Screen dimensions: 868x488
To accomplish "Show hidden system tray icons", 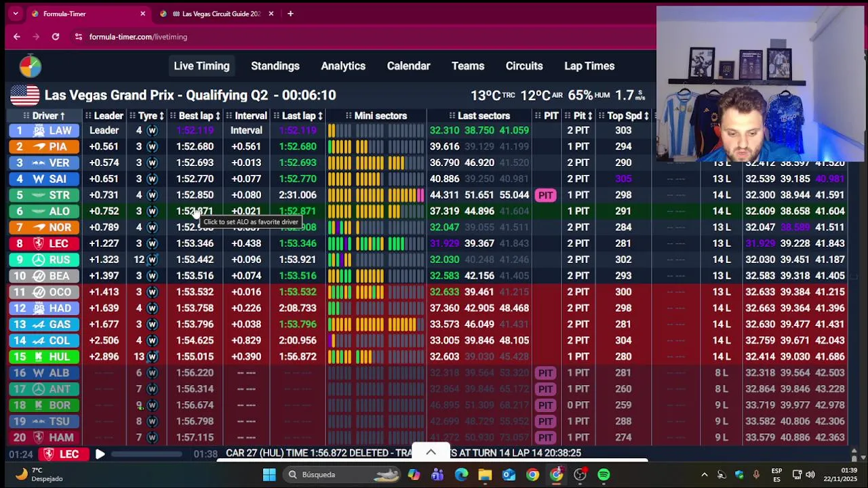I will pyautogui.click(x=704, y=474).
